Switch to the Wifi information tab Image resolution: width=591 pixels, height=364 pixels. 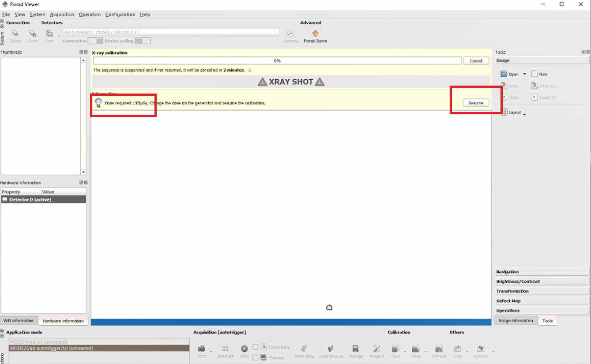[x=19, y=321]
